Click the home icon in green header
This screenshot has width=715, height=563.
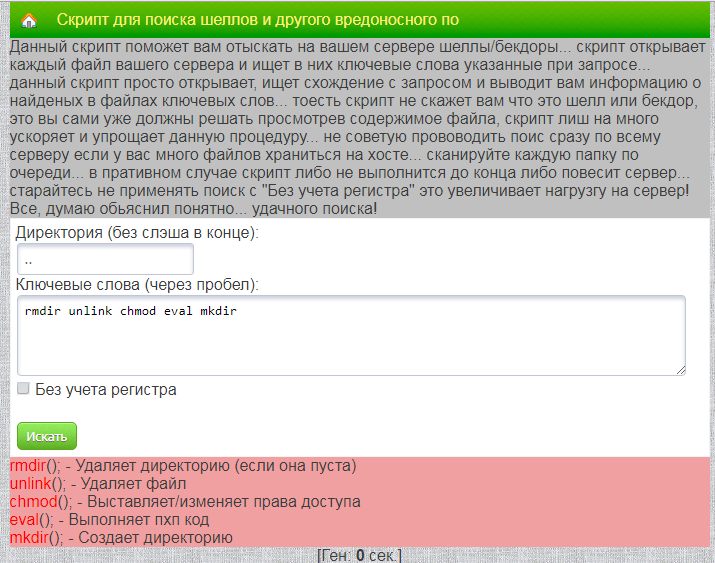(29, 20)
